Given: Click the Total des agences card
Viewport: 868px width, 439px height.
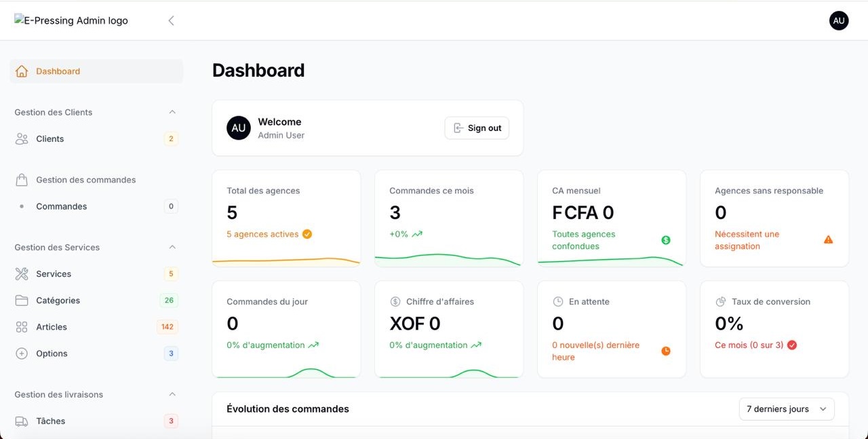Looking at the screenshot, I should pyautogui.click(x=286, y=217).
